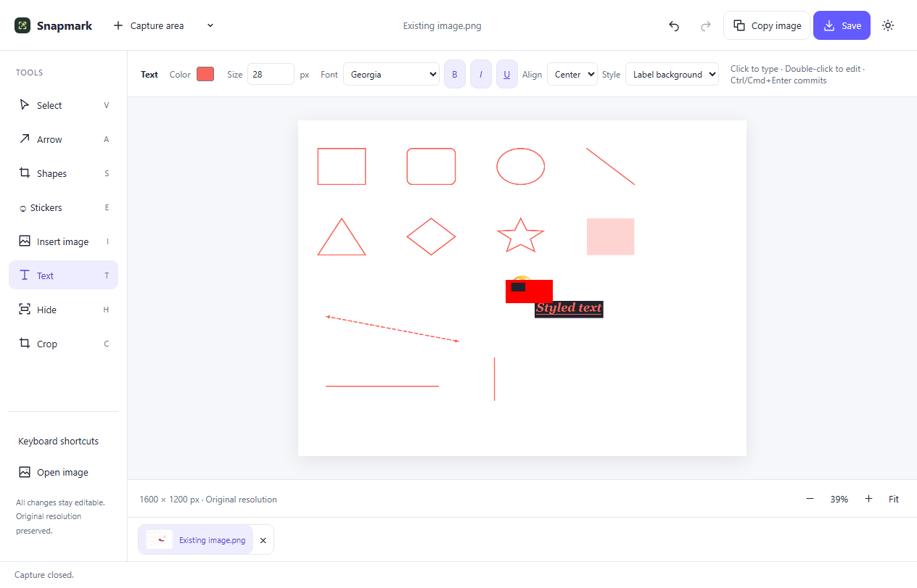Screen dimensions: 917x588
Task: Click the triangle shape on canvas
Action: point(342,237)
